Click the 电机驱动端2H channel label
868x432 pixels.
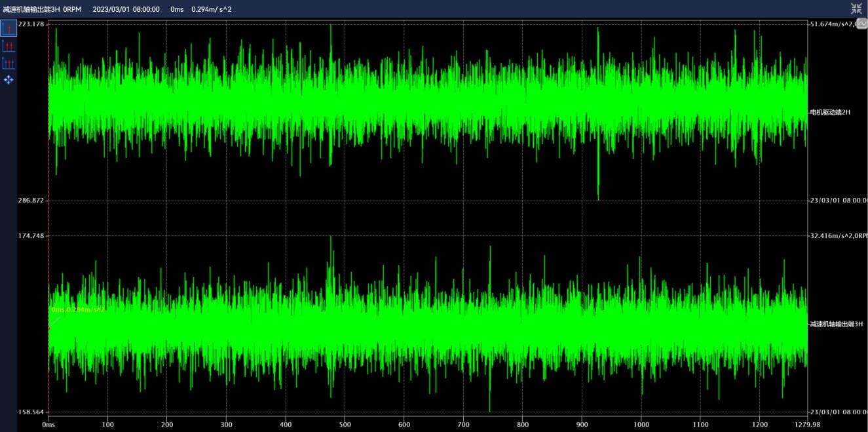[830, 112]
